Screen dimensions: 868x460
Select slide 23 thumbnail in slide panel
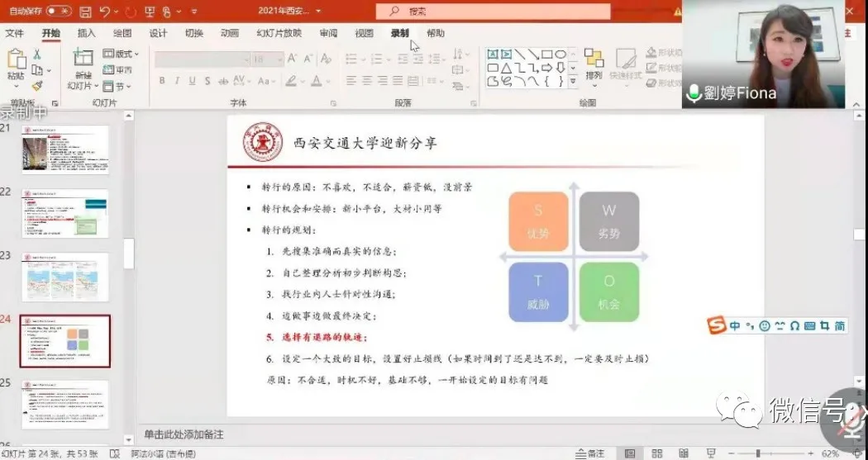point(64,277)
